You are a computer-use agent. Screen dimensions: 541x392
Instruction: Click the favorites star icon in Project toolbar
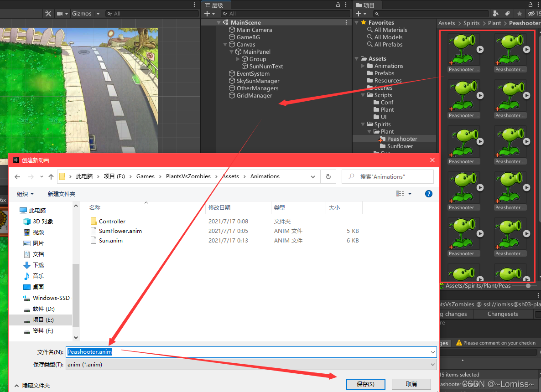coord(519,13)
